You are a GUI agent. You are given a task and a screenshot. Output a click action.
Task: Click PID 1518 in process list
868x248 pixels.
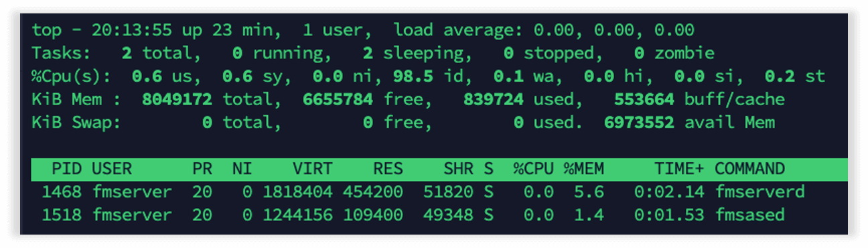coord(61,215)
